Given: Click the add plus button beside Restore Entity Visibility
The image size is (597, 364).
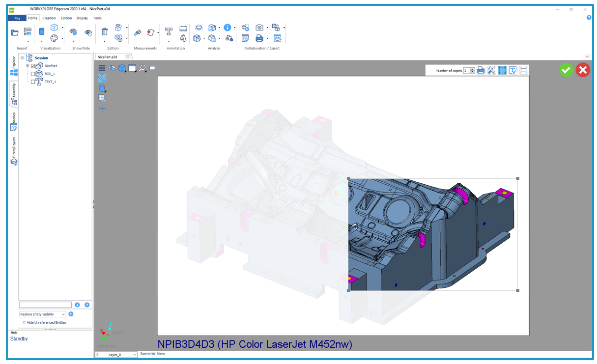Looking at the screenshot, I should pos(71,314).
